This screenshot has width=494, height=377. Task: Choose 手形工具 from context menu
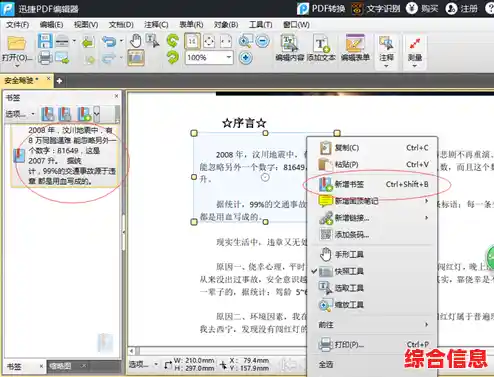coord(373,255)
